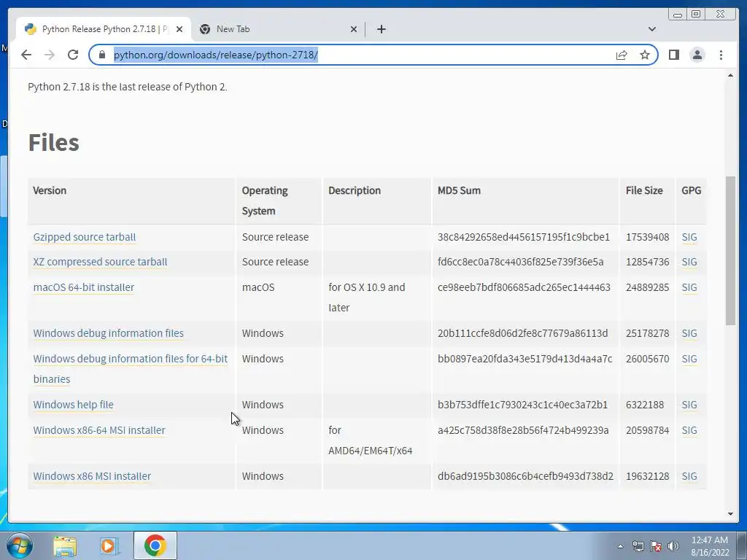
Task: Click the scrollbar up arrow
Action: (x=730, y=76)
